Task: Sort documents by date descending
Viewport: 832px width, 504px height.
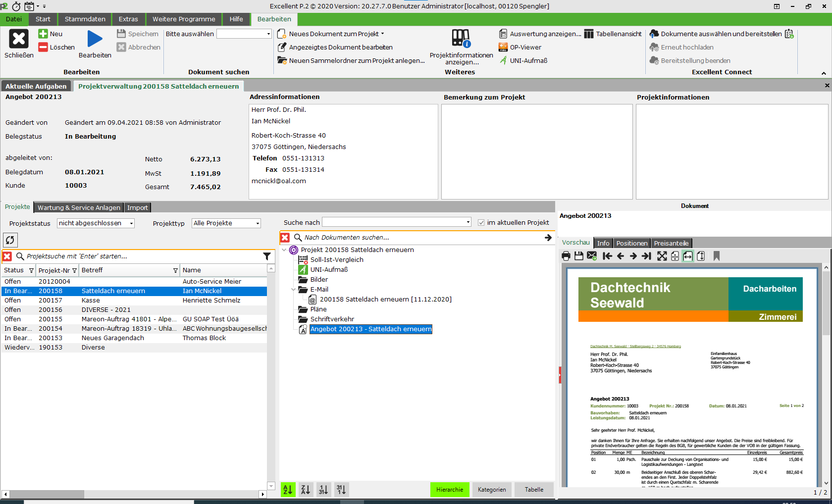Action: [x=341, y=490]
